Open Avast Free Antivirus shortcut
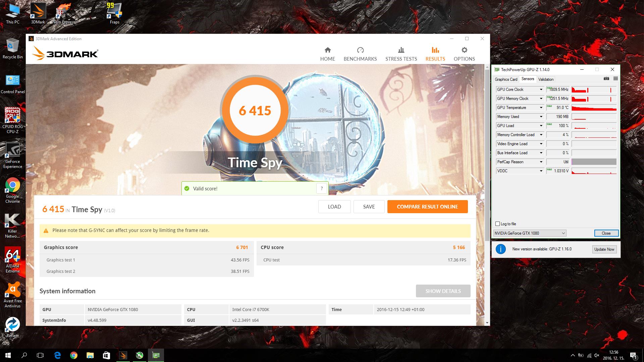 pos(13,295)
